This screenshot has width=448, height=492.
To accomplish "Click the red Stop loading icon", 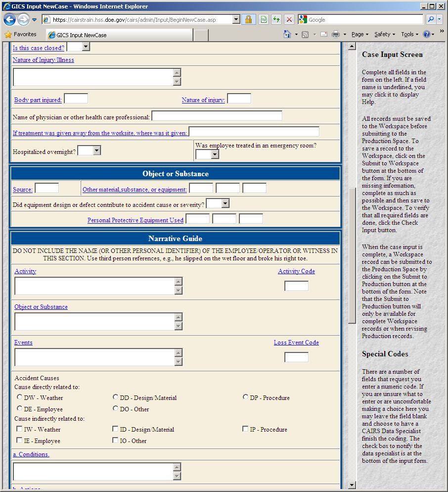I will pyautogui.click(x=289, y=19).
